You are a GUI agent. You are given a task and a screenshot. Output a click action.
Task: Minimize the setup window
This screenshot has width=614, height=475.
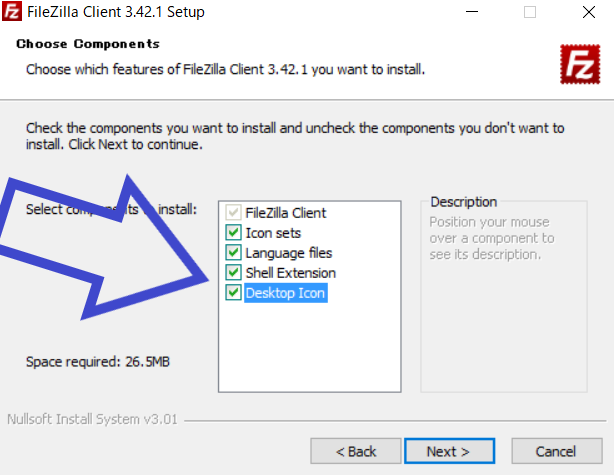(x=472, y=12)
